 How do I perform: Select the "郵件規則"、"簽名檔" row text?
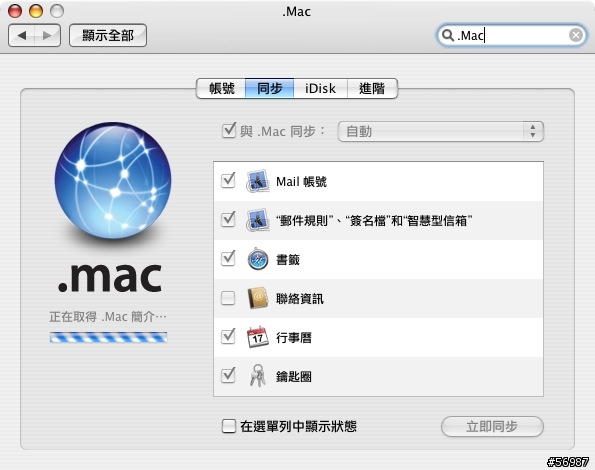pos(374,220)
